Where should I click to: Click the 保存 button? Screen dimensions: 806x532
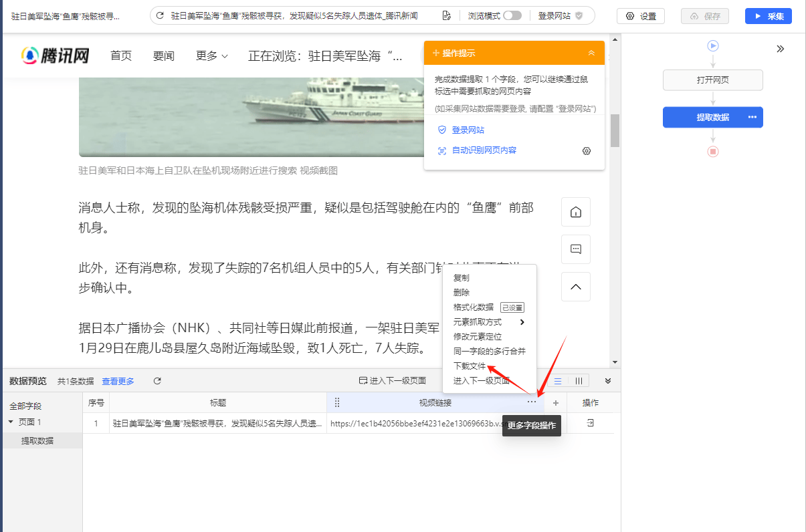coord(705,16)
